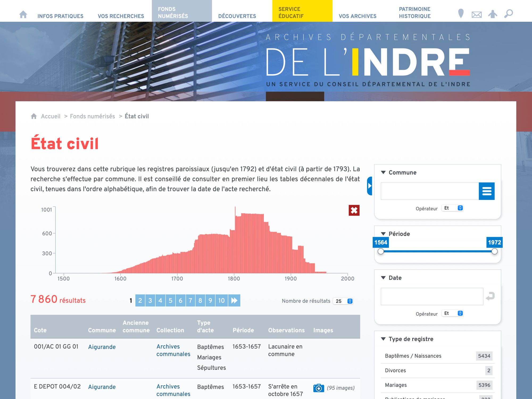Open the commune list menu button
Screen dimensions: 532x399
click(486, 191)
